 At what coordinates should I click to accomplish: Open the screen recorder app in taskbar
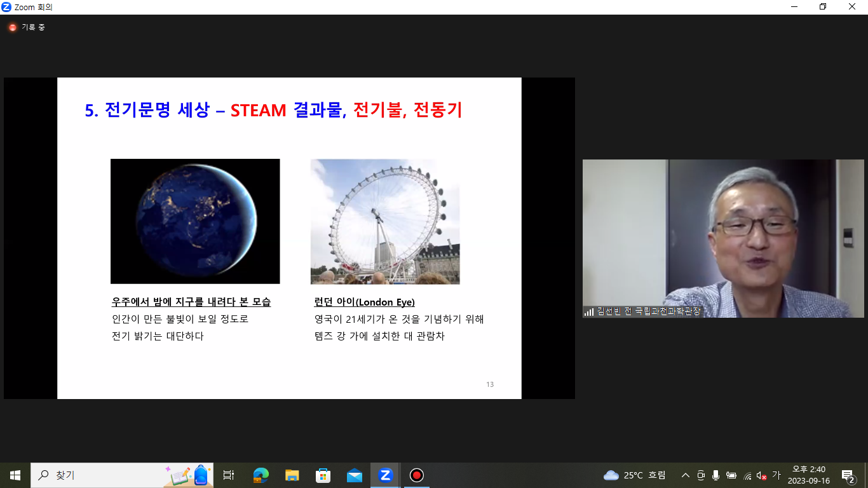tap(416, 475)
